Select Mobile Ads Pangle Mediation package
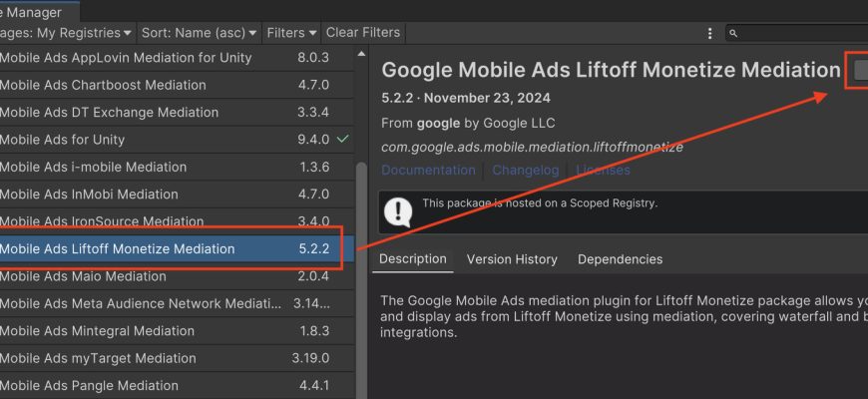The width and height of the screenshot is (868, 399). point(177,385)
